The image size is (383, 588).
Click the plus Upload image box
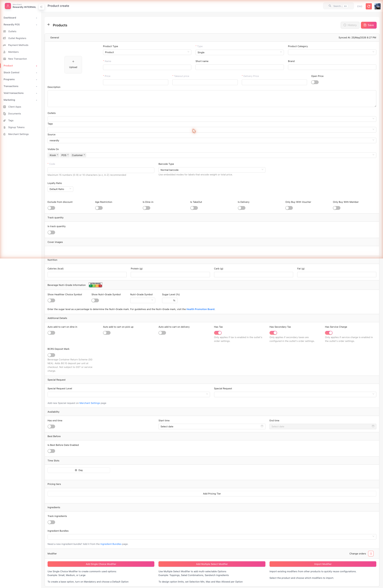[73, 64]
